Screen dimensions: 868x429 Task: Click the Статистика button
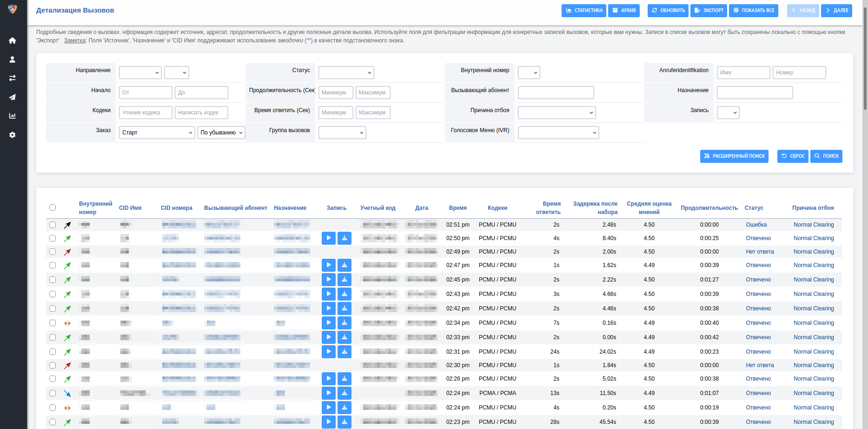click(x=584, y=10)
